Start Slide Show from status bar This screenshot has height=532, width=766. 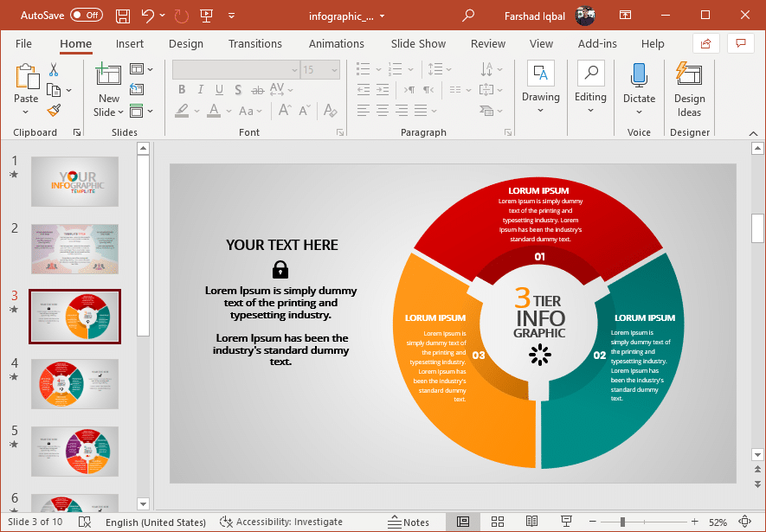click(x=567, y=522)
